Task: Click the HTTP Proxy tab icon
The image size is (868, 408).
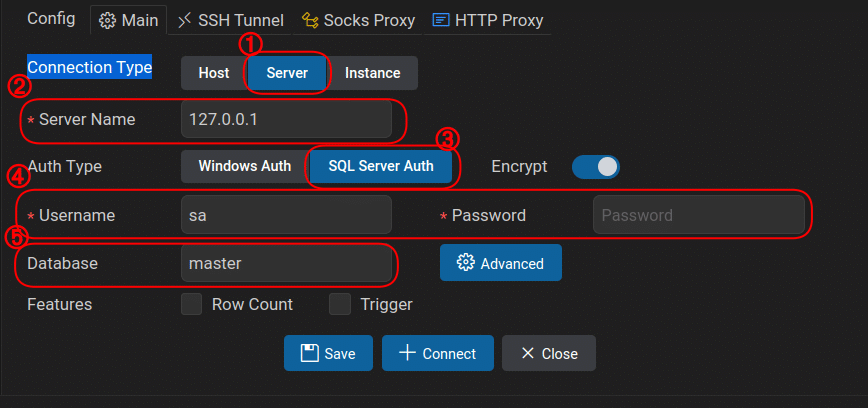Action: click(441, 20)
